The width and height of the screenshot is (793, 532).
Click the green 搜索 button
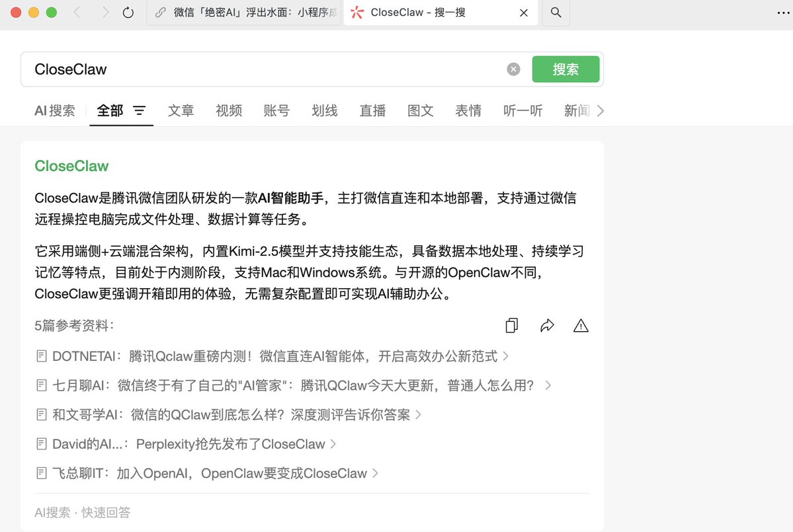pos(566,69)
